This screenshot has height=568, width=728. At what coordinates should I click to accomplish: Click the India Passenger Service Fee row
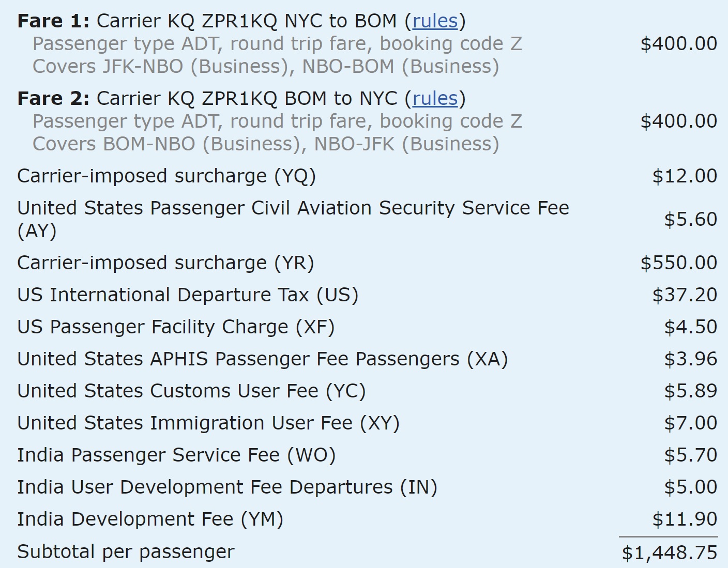tap(176, 455)
